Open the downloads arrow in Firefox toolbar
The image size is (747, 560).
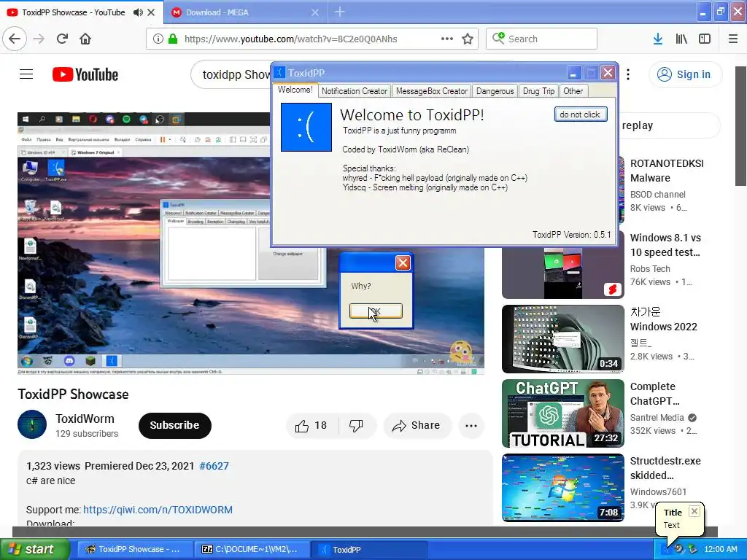click(x=658, y=39)
